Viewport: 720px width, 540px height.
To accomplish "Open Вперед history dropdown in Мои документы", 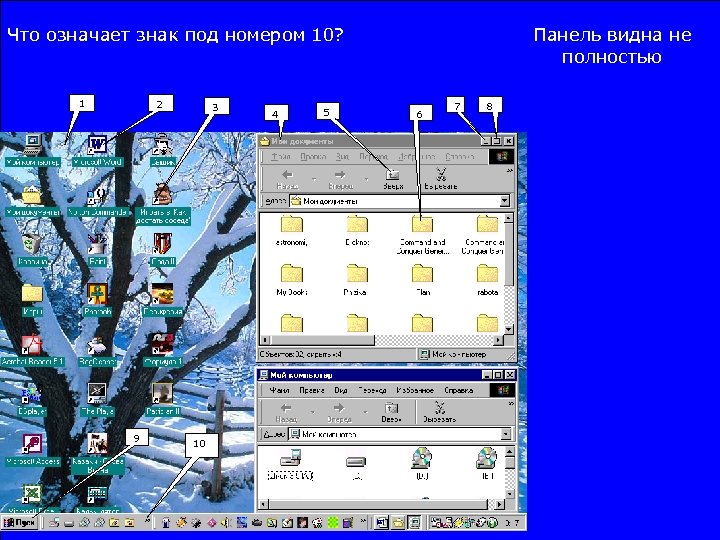I will pos(366,179).
